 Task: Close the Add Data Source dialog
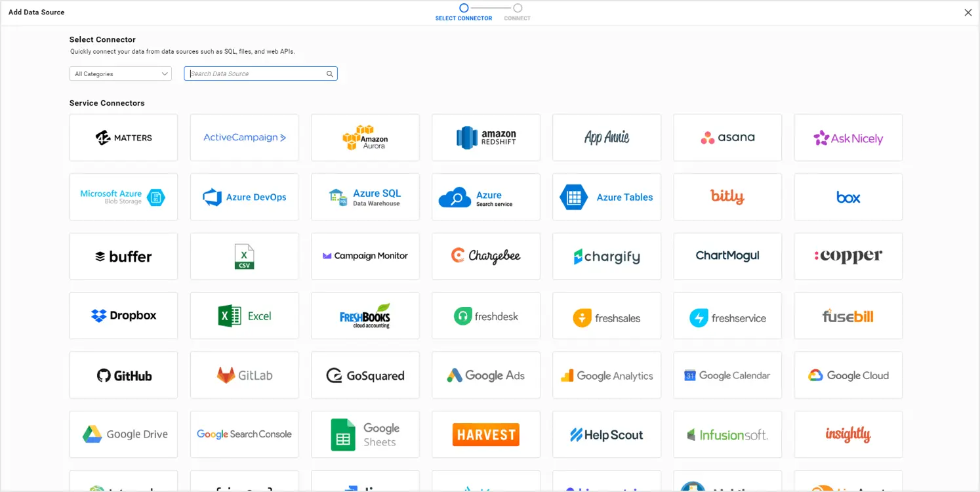coord(968,12)
